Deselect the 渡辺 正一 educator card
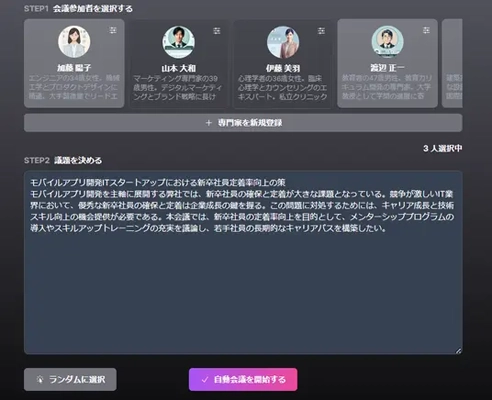 pos(387,63)
